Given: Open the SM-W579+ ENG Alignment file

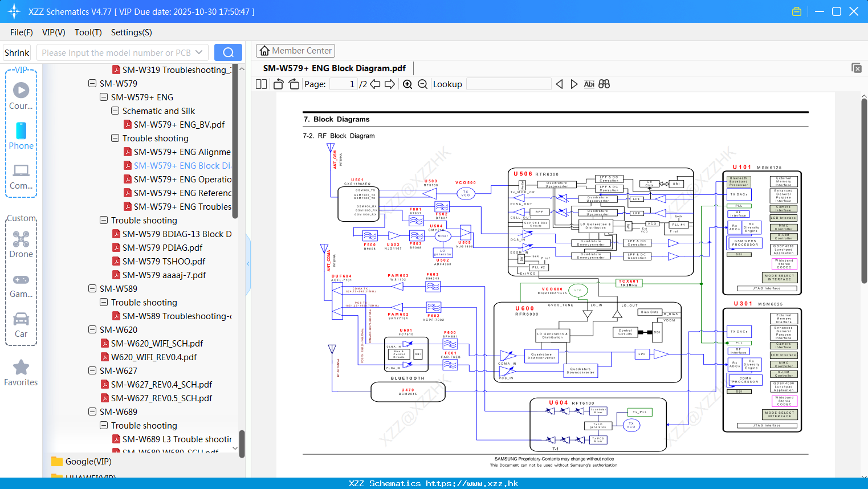Looking at the screenshot, I should [177, 152].
